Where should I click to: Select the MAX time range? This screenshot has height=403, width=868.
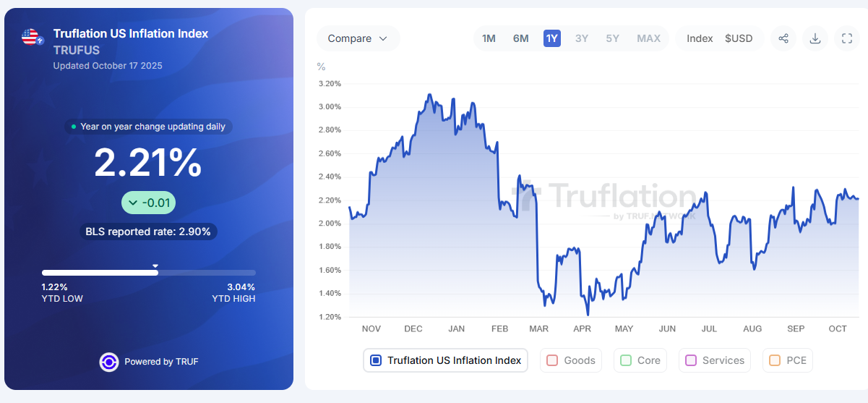click(648, 38)
